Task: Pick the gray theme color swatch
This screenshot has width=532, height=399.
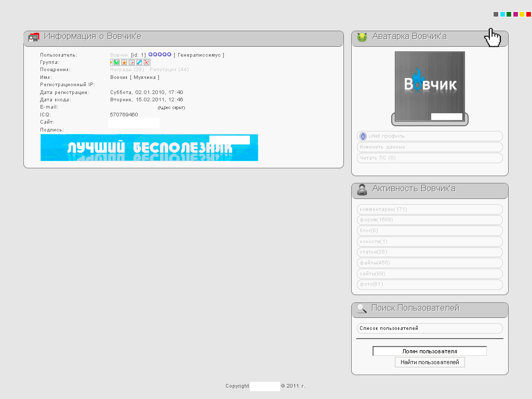Action: (496, 14)
